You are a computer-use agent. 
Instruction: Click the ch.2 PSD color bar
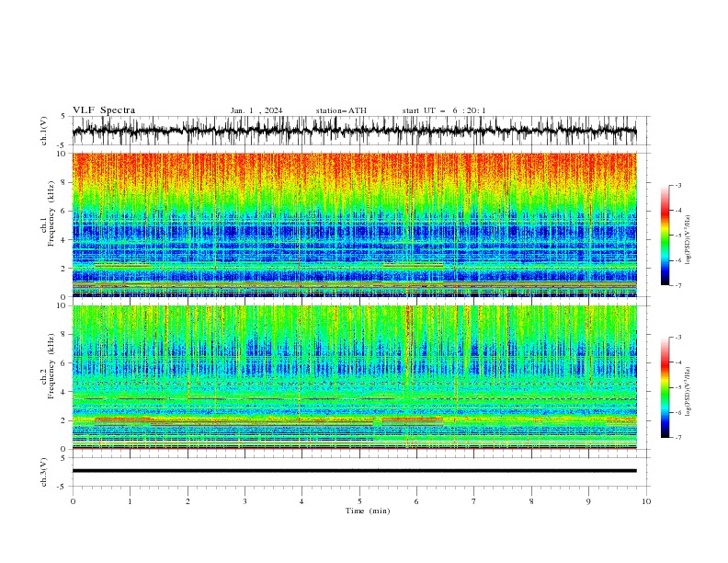(x=665, y=387)
